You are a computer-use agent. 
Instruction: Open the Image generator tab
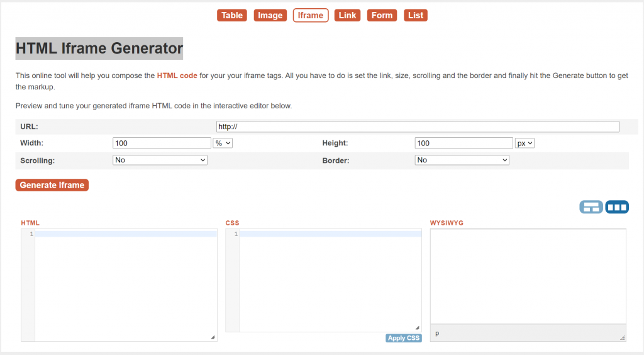pos(270,15)
